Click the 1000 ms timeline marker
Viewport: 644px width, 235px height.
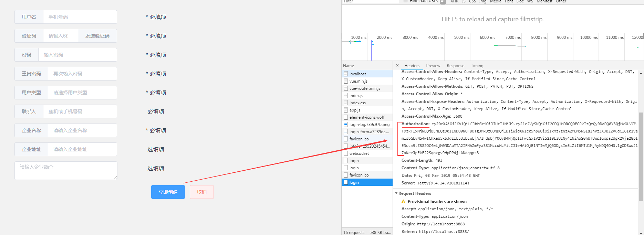pyautogui.click(x=359, y=38)
